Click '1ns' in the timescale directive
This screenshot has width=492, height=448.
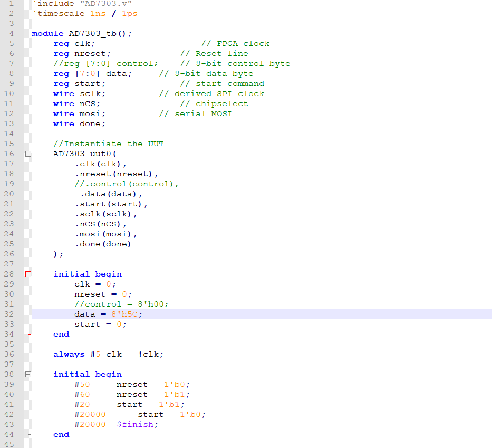tap(98, 14)
